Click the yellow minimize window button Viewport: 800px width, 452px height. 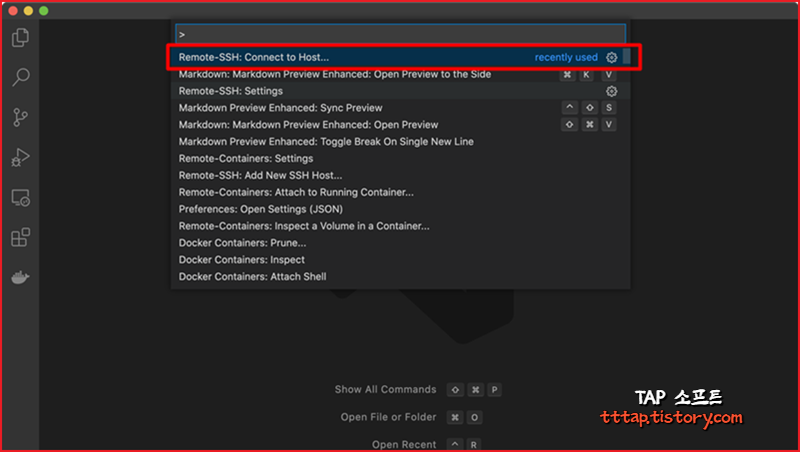coord(28,11)
